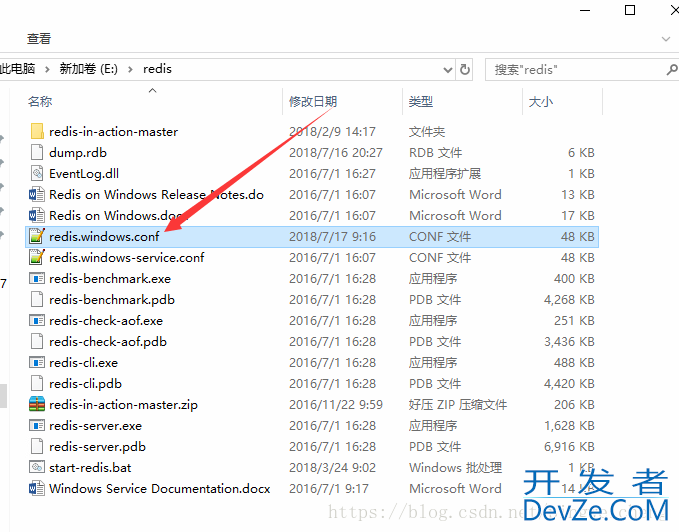
Task: Click the icon of 17 KB Redis on Windows document
Action: click(37, 215)
